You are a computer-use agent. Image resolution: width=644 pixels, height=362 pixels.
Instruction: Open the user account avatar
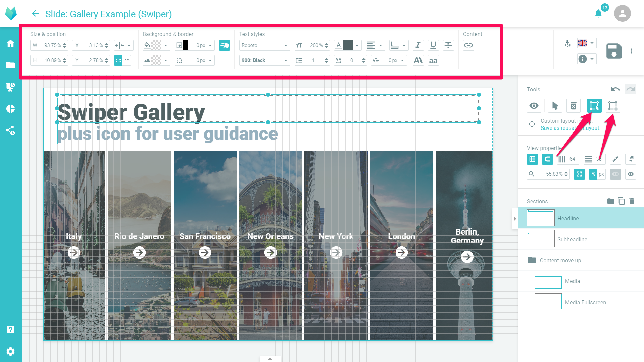tap(622, 14)
